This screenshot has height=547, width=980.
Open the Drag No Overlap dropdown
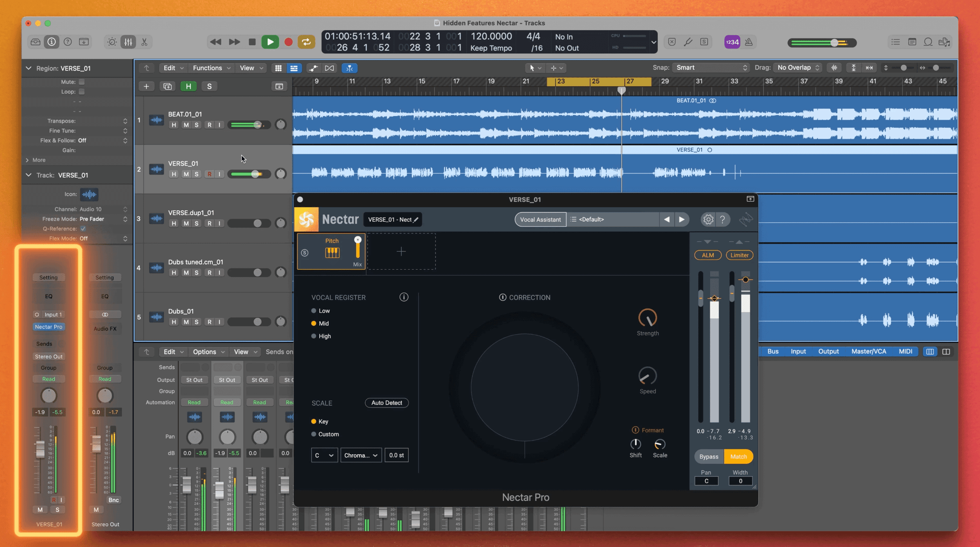tap(798, 67)
